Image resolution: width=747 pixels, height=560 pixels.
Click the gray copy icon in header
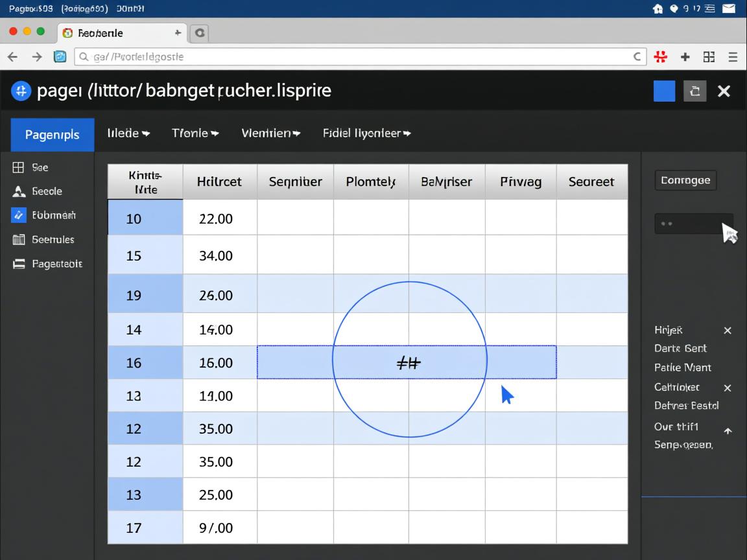click(694, 91)
